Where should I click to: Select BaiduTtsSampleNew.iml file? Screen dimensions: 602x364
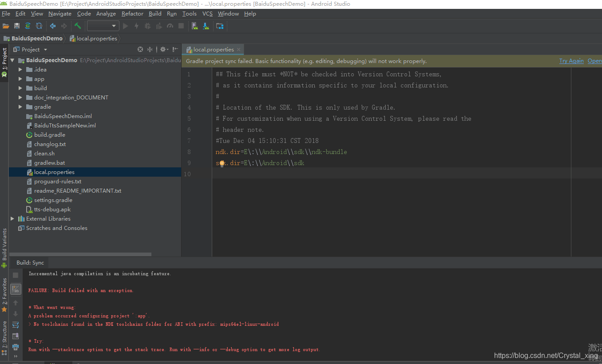[65, 125]
